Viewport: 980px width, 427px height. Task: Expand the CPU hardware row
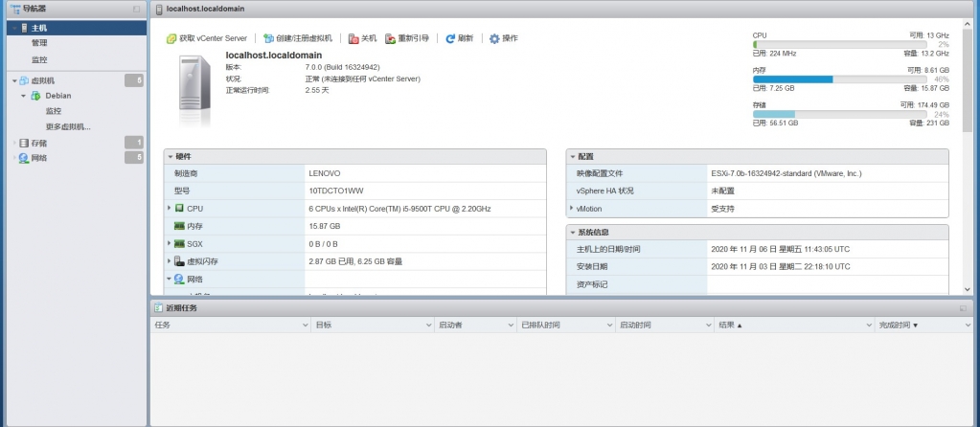pos(170,208)
